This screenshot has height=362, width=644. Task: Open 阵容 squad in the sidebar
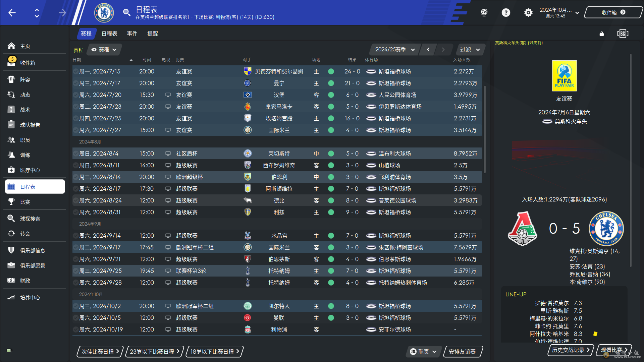(35, 79)
